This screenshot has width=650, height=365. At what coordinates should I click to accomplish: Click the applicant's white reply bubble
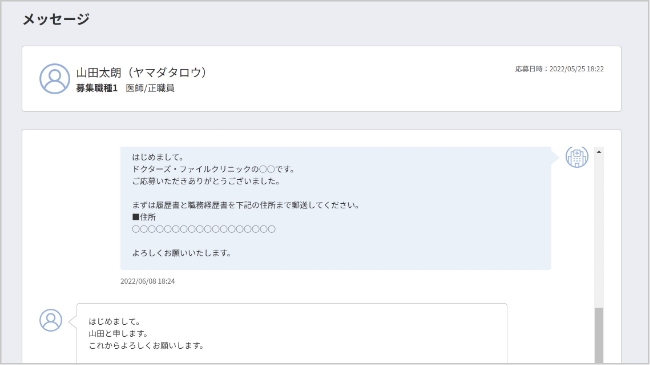click(292, 333)
